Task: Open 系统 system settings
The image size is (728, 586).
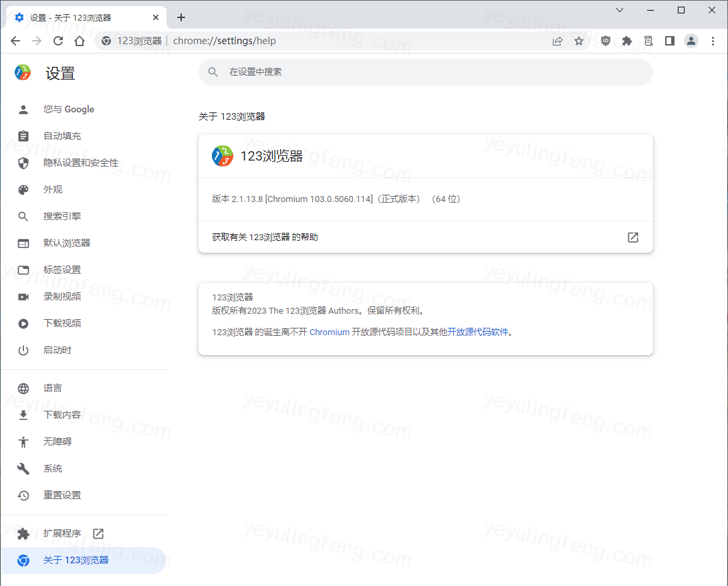Action: pyautogui.click(x=84, y=468)
